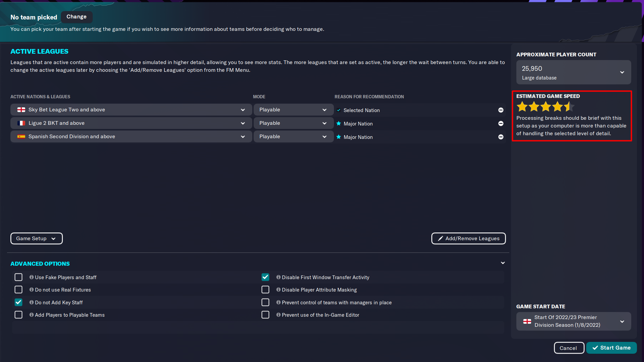The image size is (644, 362).
Task: Collapse the Advanced Options section
Action: (503, 263)
